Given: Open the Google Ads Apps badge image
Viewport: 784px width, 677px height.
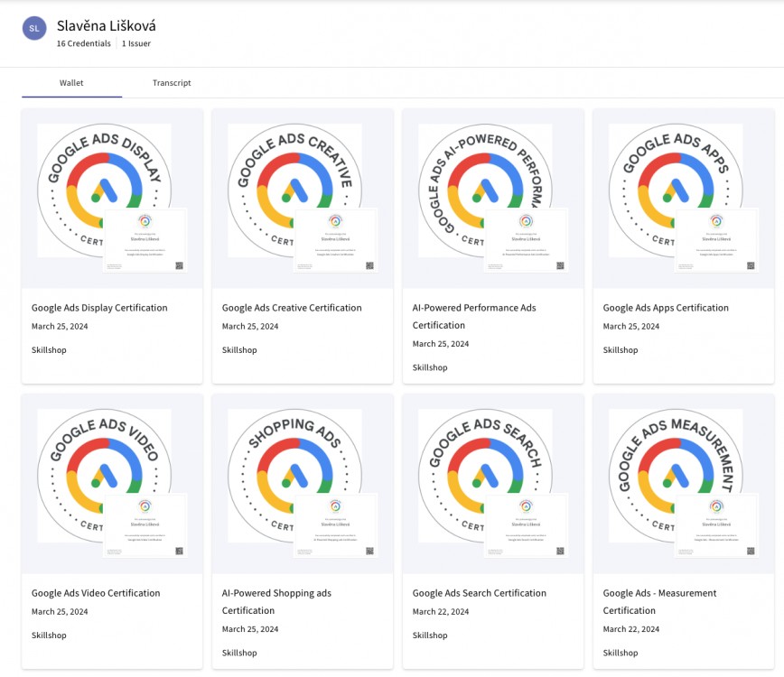Looking at the screenshot, I should tap(676, 190).
